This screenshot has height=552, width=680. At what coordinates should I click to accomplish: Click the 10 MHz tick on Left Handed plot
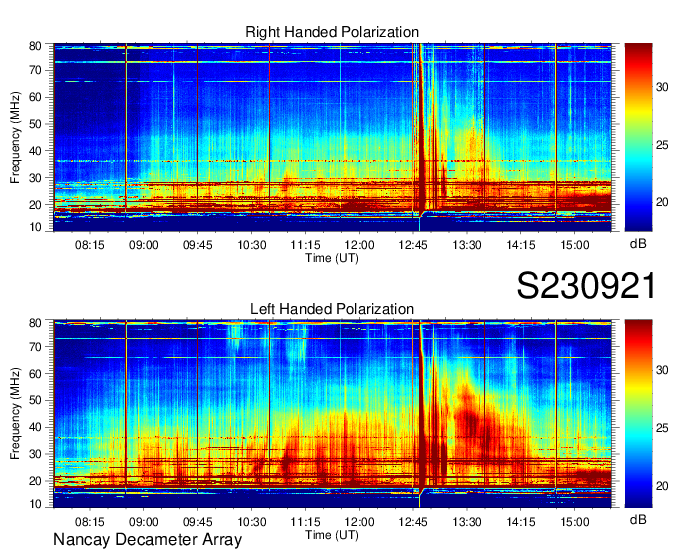coord(35,504)
